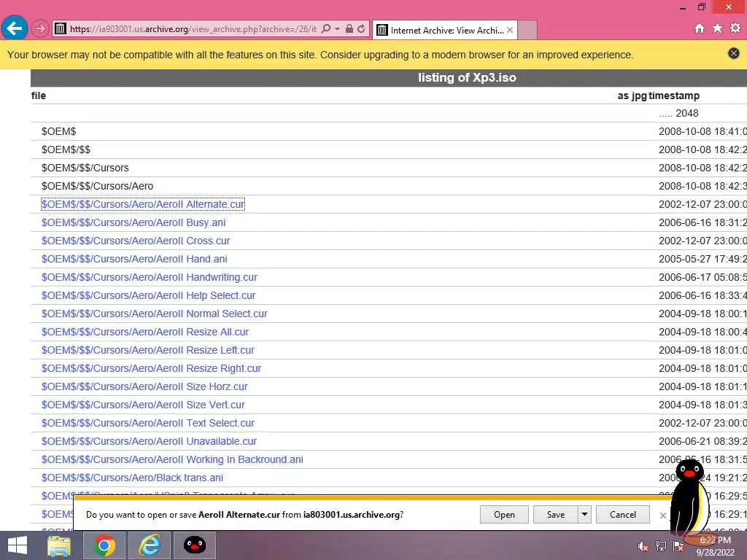Image resolution: width=747 pixels, height=560 pixels.
Task: Open AeroII Normal Select.cur file link
Action: point(155,314)
